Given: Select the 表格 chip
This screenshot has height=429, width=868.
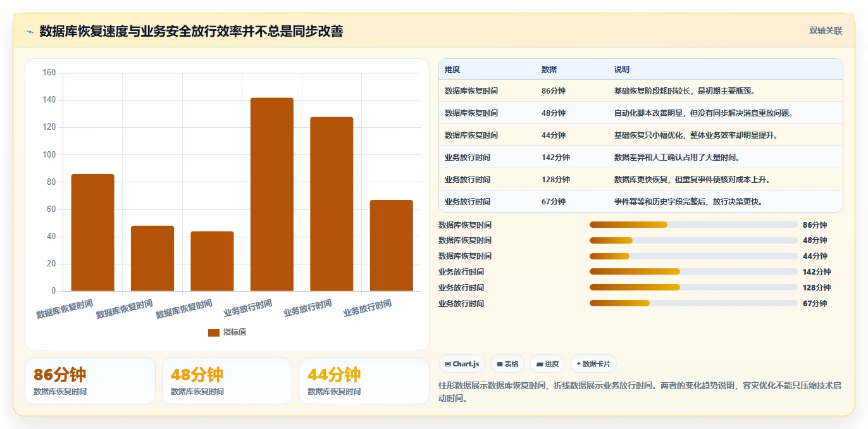Looking at the screenshot, I should click(x=507, y=364).
